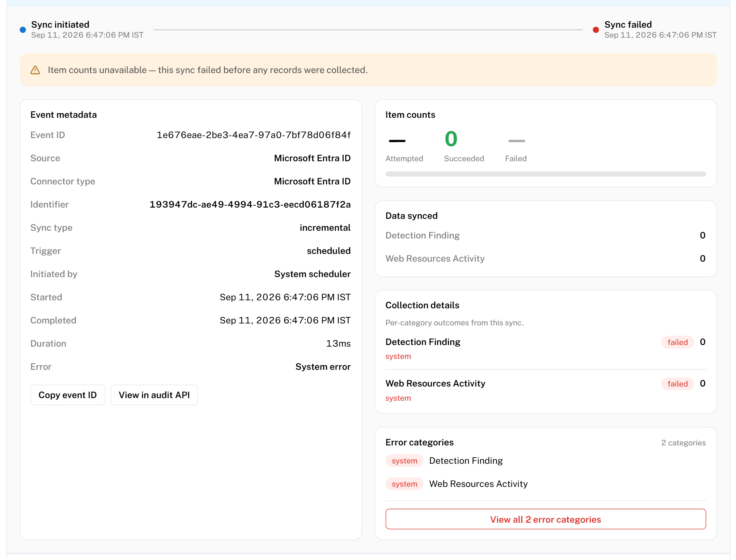Click the item counts progress bar
The image size is (736, 560).
[x=546, y=174]
